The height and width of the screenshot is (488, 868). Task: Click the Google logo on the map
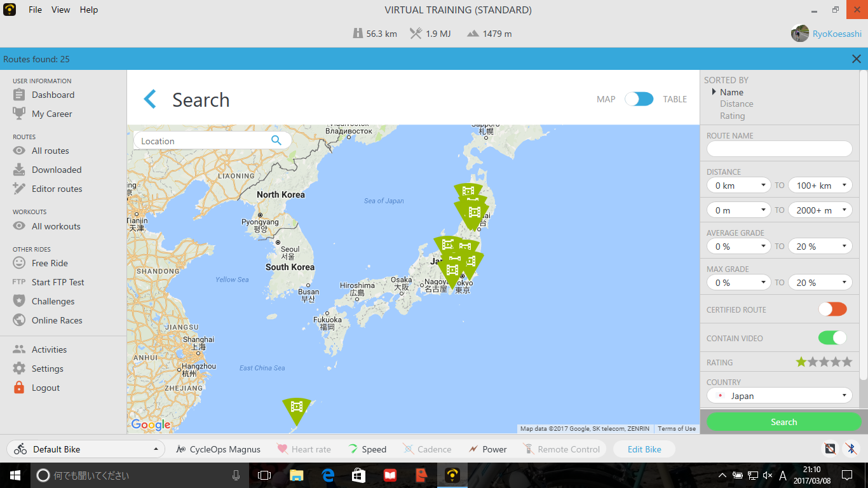point(151,424)
